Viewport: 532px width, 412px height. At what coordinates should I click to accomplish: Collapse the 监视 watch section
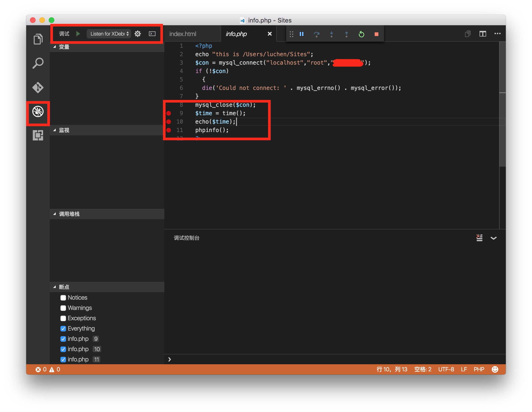pos(107,130)
